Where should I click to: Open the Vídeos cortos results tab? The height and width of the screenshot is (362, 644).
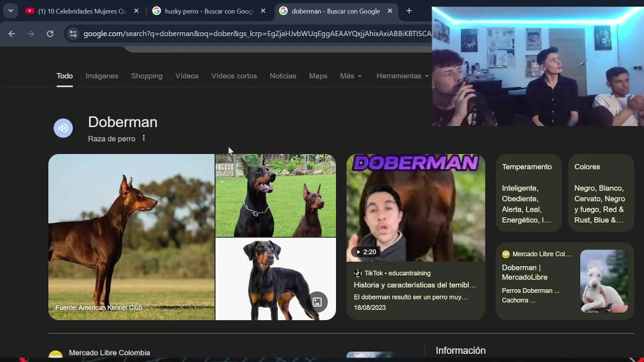pos(234,76)
